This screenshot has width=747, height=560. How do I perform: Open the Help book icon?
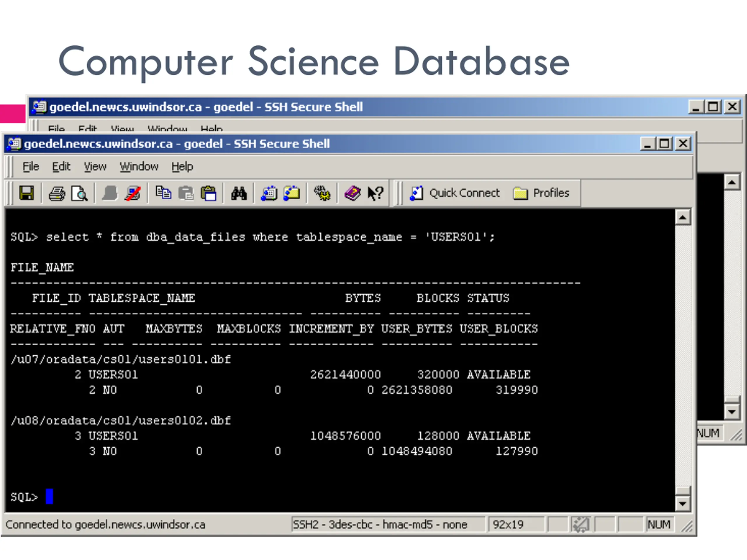(x=352, y=193)
